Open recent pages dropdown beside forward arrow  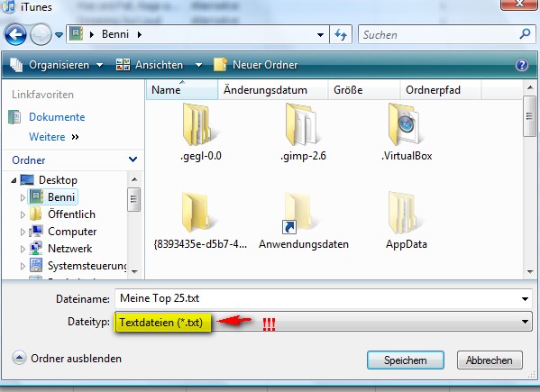(x=59, y=35)
